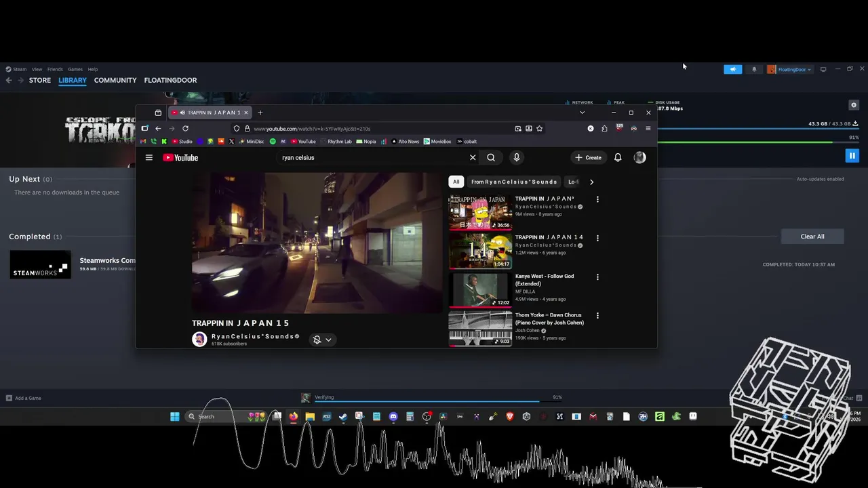This screenshot has height=488, width=868.
Task: Go to the Steam STORE tab
Action: (40, 80)
